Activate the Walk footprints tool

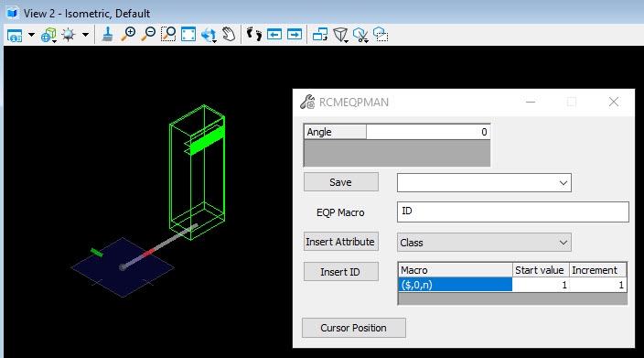(254, 35)
